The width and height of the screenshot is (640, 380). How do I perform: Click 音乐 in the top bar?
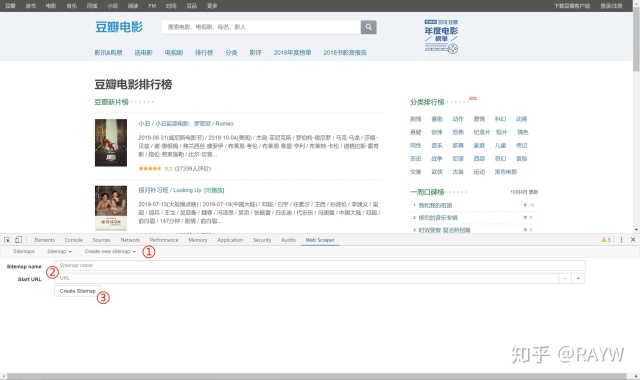pyautogui.click(x=71, y=6)
